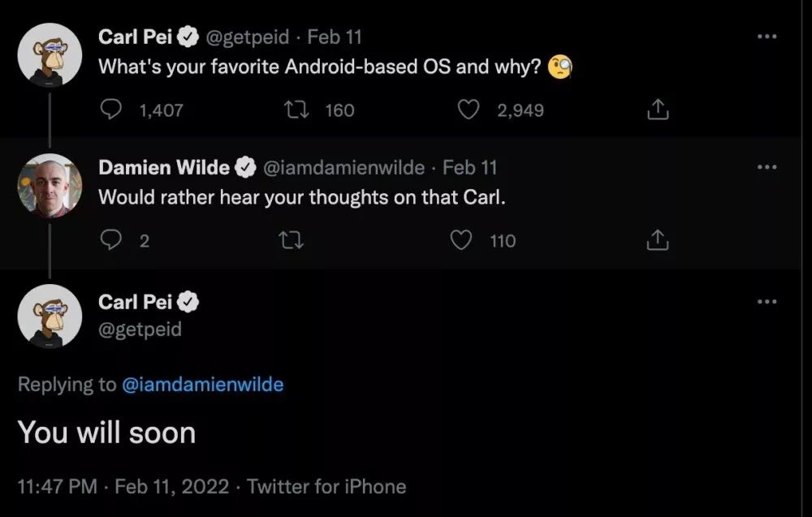This screenshot has width=812, height=517.
Task: Share Damien Wilde's tweet
Action: (657, 240)
